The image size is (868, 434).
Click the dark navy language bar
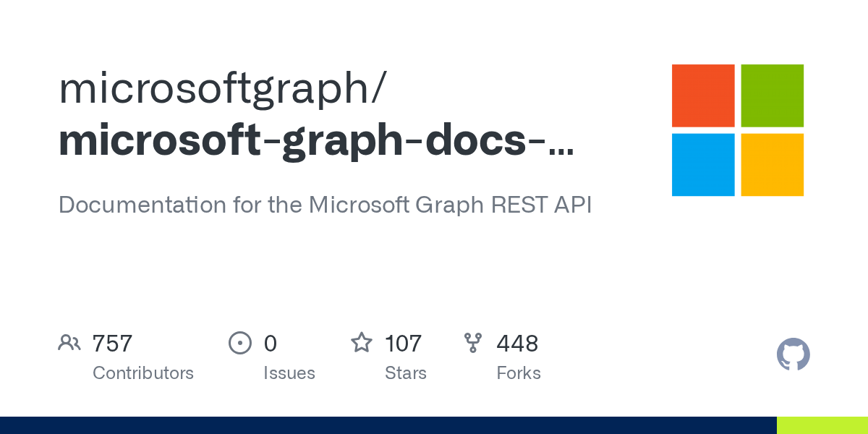click(x=388, y=425)
